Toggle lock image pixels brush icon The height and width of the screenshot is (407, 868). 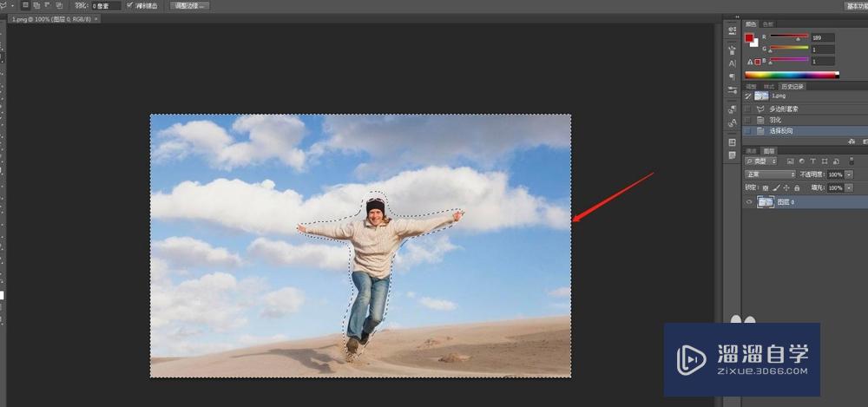click(x=775, y=188)
